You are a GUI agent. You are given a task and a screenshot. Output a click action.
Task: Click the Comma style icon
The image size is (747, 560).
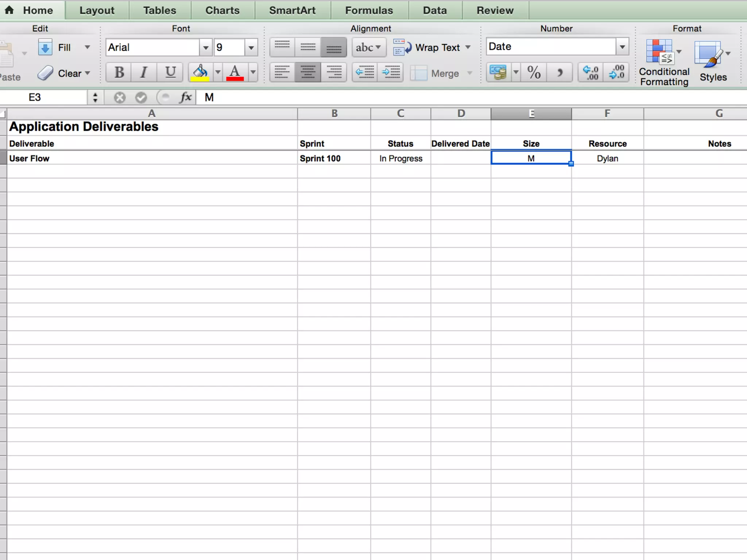pos(560,72)
